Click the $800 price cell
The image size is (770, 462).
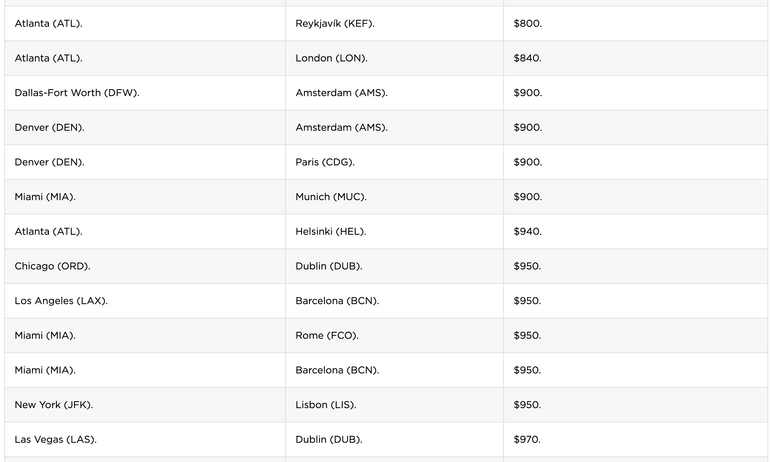[x=527, y=23]
